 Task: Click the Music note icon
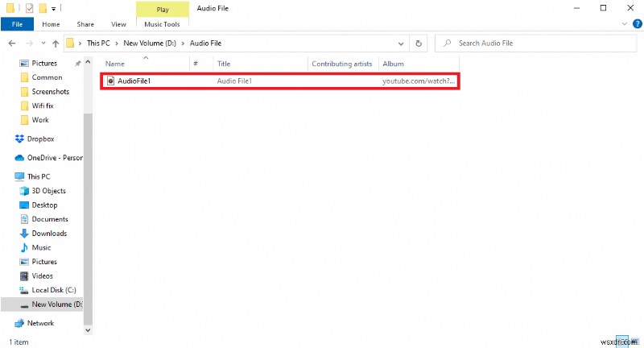[x=24, y=247]
